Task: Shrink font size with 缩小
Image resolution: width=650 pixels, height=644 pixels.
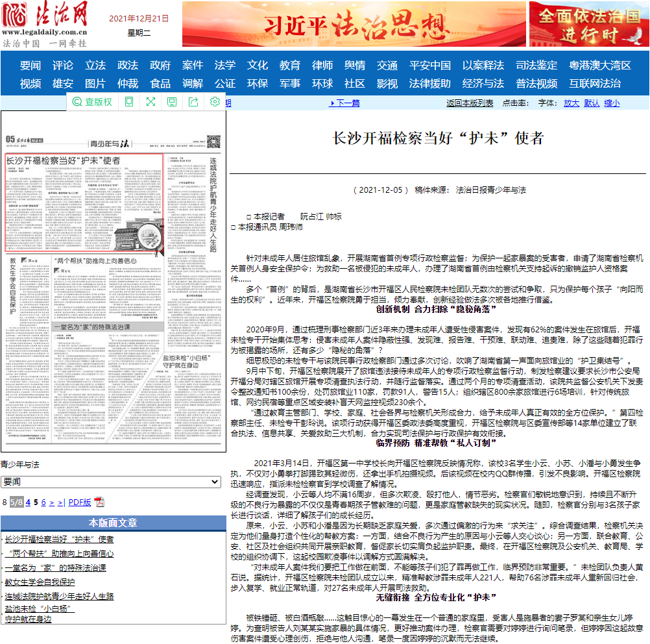Action: [612, 103]
